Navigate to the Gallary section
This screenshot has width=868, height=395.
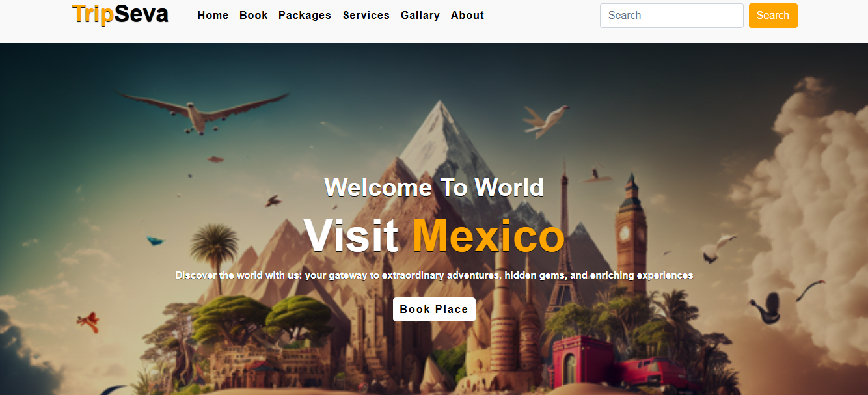(420, 15)
